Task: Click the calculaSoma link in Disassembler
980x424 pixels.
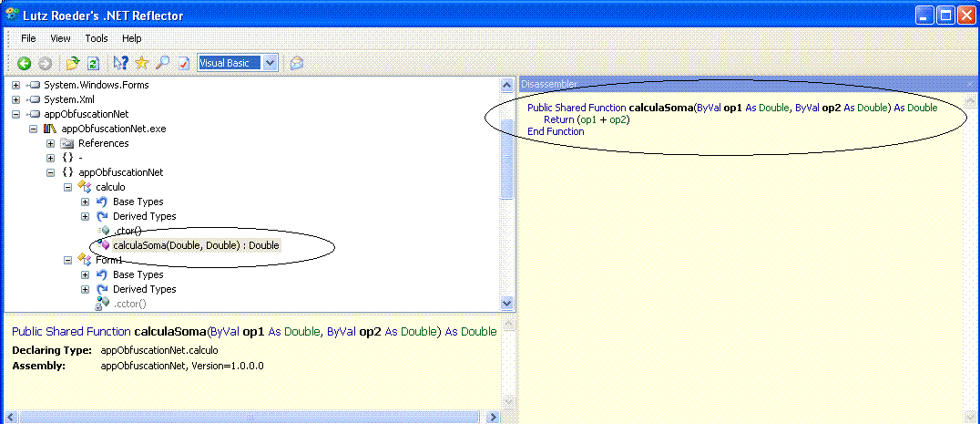Action: (x=661, y=108)
